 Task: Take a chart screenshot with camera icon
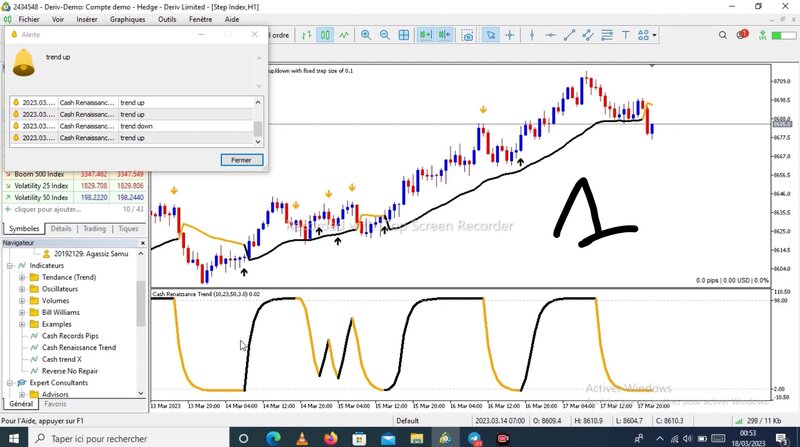(467, 35)
